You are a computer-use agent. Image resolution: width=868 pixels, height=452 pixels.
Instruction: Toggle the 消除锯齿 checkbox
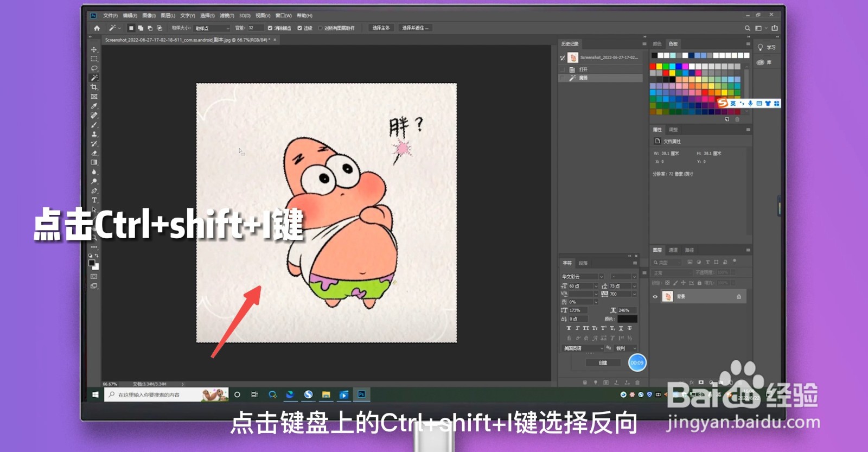tap(270, 28)
